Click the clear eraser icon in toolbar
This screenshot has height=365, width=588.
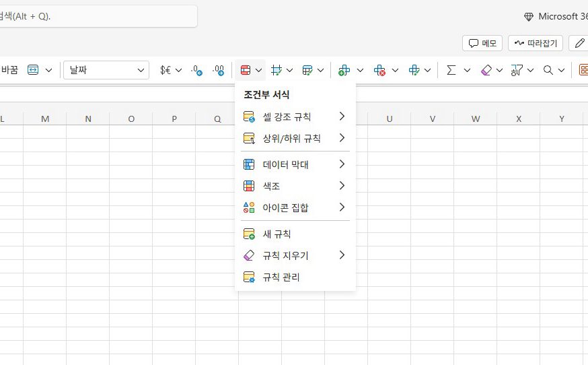486,70
